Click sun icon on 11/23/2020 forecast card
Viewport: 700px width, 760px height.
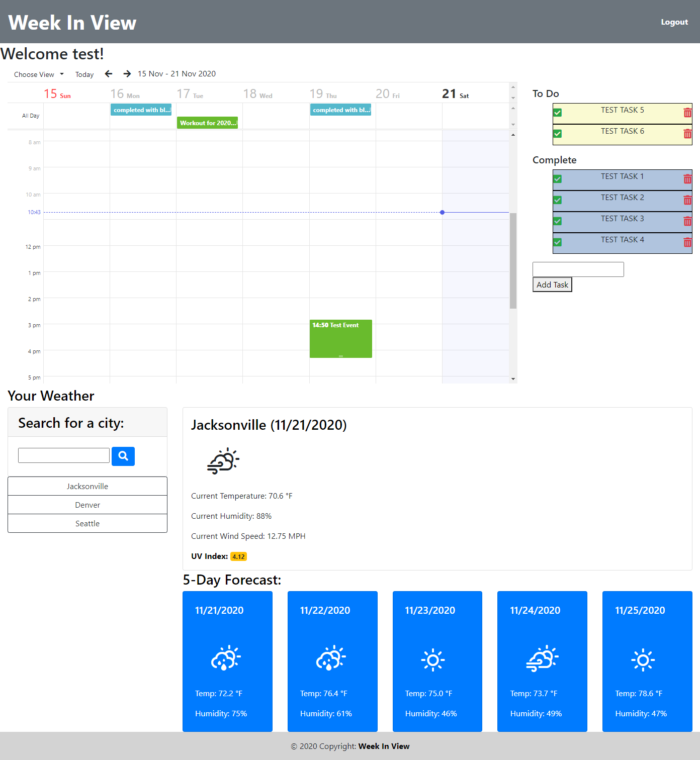433,660
